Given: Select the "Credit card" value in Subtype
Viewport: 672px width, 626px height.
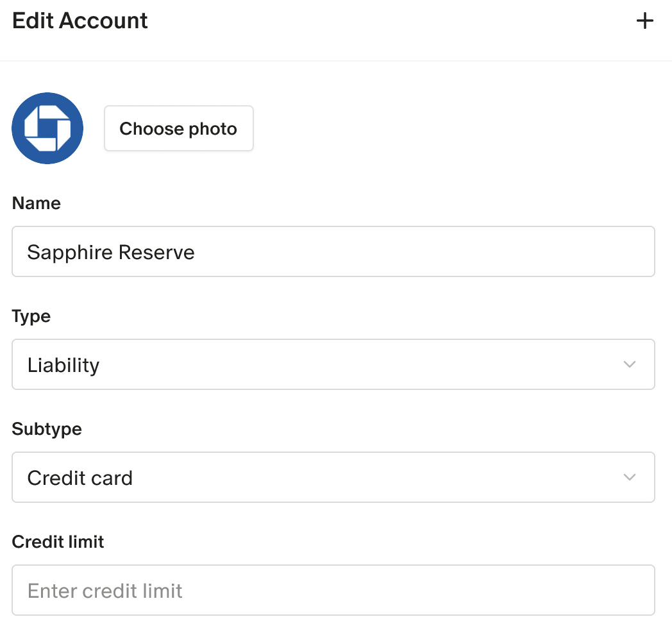Looking at the screenshot, I should 80,478.
